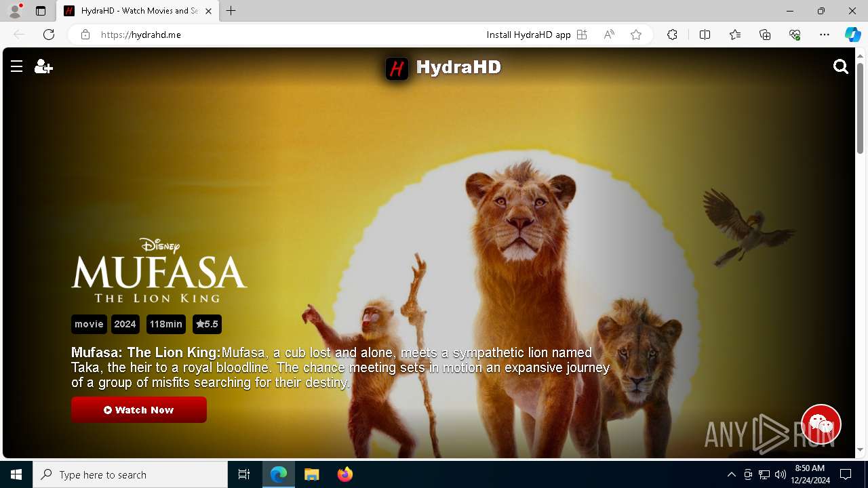The width and height of the screenshot is (868, 488).
Task: Toggle the Split screen icon
Action: (705, 35)
